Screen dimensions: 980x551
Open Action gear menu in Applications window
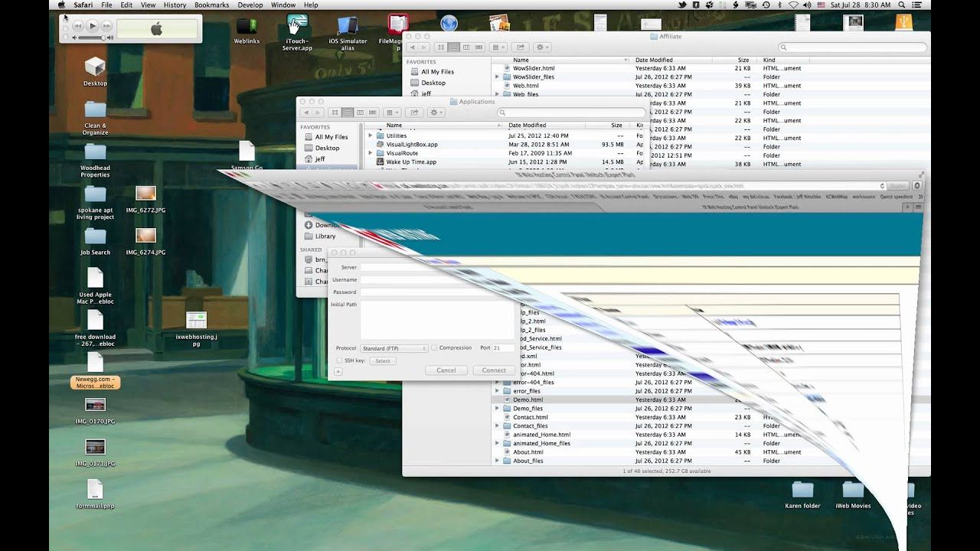point(436,112)
